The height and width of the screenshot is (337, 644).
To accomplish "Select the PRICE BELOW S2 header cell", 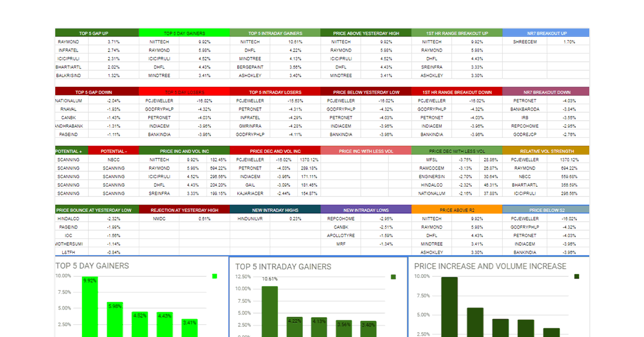I will [x=546, y=210].
